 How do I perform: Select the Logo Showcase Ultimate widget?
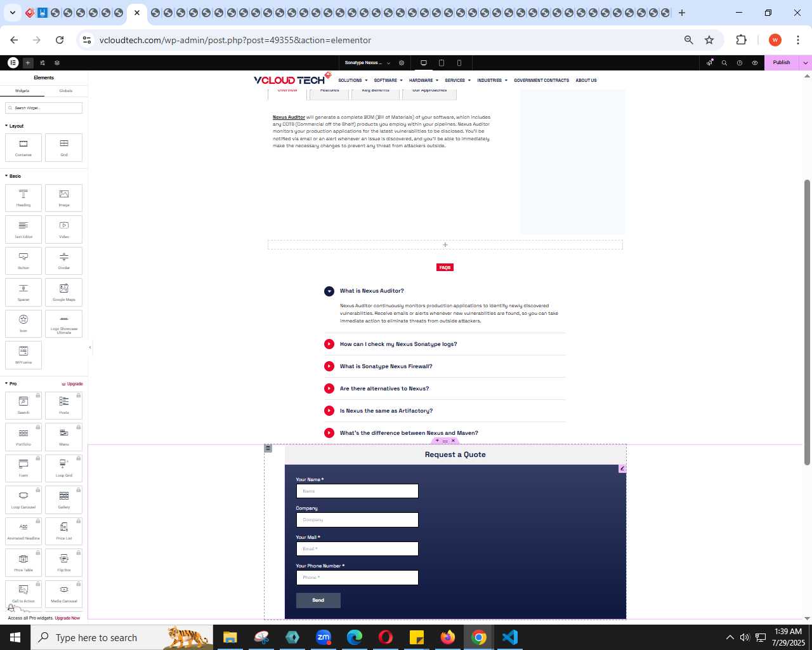click(x=64, y=324)
